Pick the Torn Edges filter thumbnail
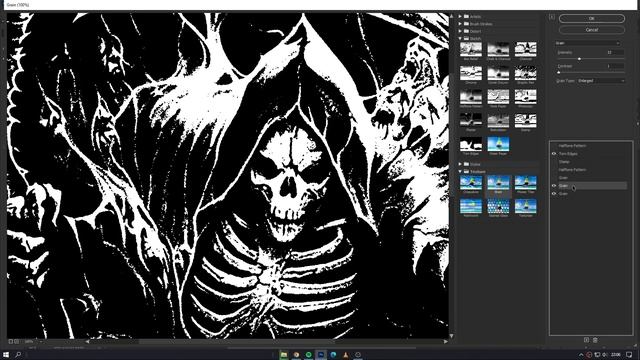This screenshot has width=640, height=360. pyautogui.click(x=471, y=144)
